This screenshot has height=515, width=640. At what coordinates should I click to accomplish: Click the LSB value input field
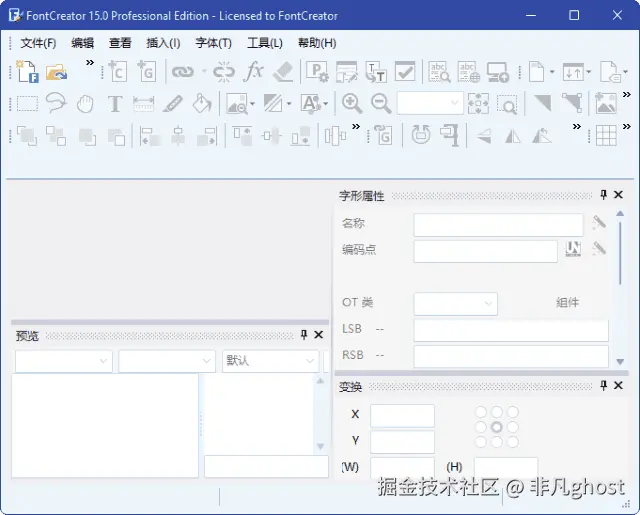click(x=511, y=330)
